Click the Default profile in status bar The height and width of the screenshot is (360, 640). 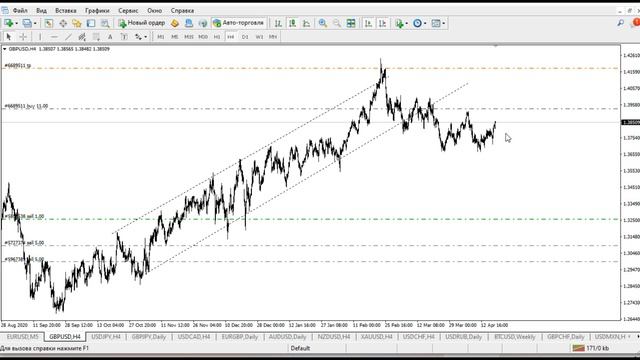(x=300, y=348)
